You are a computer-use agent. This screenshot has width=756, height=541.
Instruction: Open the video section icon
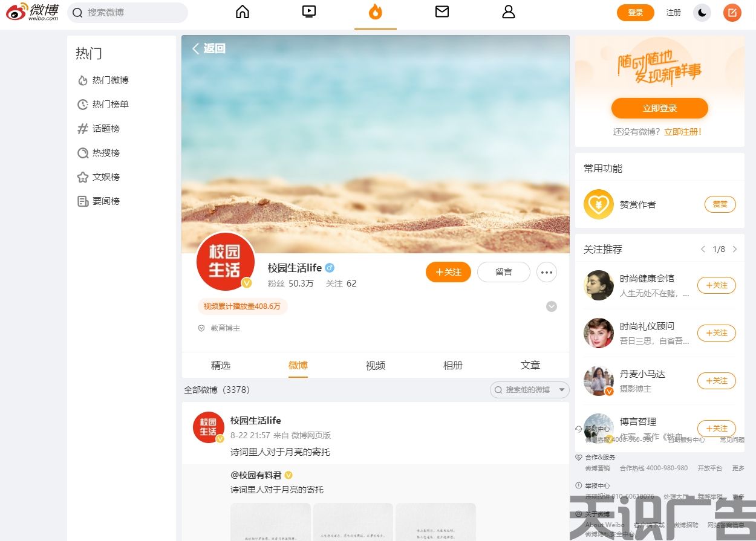tap(309, 12)
